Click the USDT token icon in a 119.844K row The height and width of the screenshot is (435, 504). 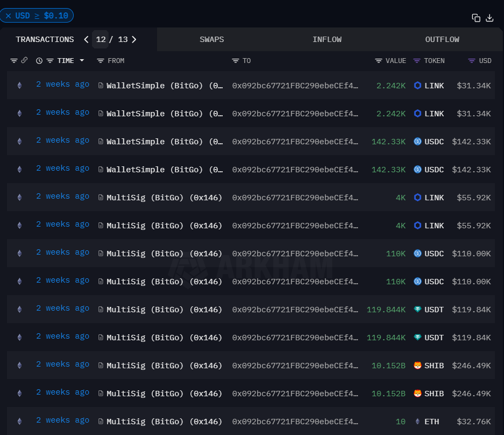pos(417,309)
